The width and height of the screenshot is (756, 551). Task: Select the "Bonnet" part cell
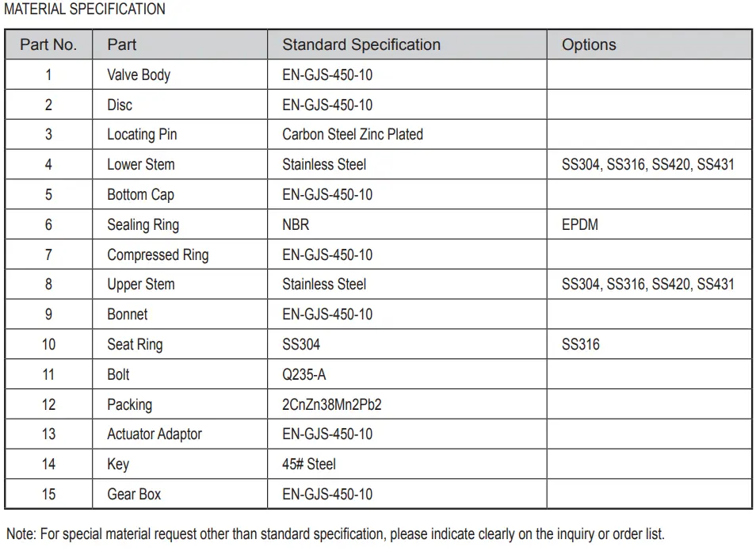click(x=127, y=315)
